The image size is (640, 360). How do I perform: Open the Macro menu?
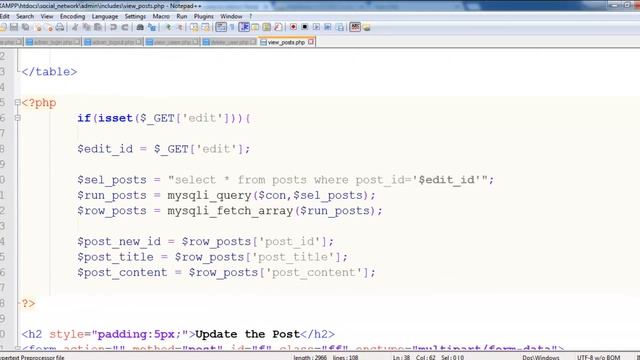pos(161,16)
